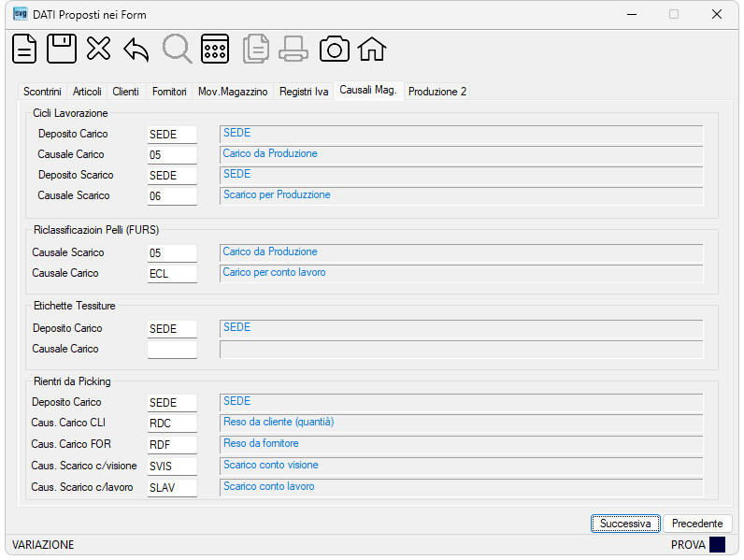This screenshot has width=744, height=560.
Task: Open the Registri Iva tab
Action: pos(304,92)
